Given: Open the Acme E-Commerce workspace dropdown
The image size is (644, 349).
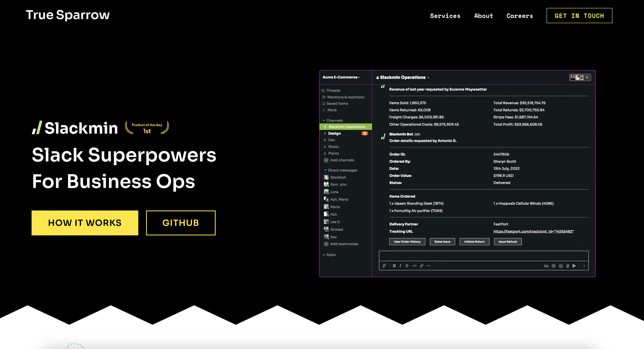Looking at the screenshot, I should pos(341,77).
